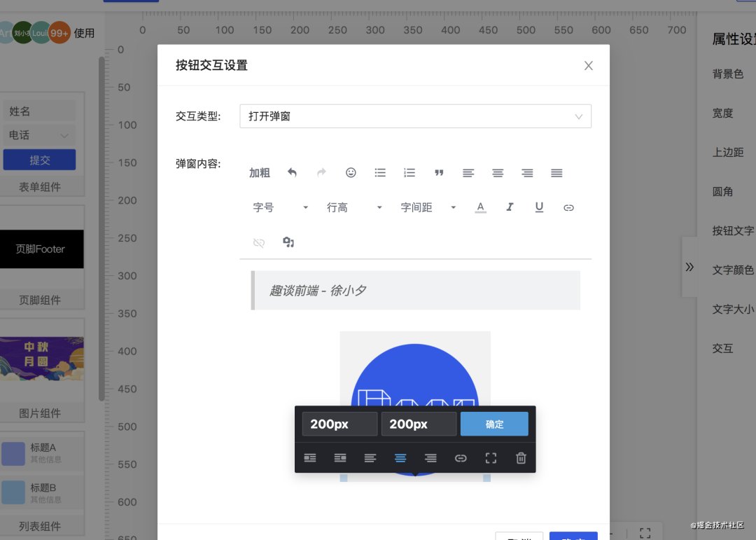The height and width of the screenshot is (540, 756).
Task: Select the blue circle image in editor
Action: pyautogui.click(x=415, y=372)
